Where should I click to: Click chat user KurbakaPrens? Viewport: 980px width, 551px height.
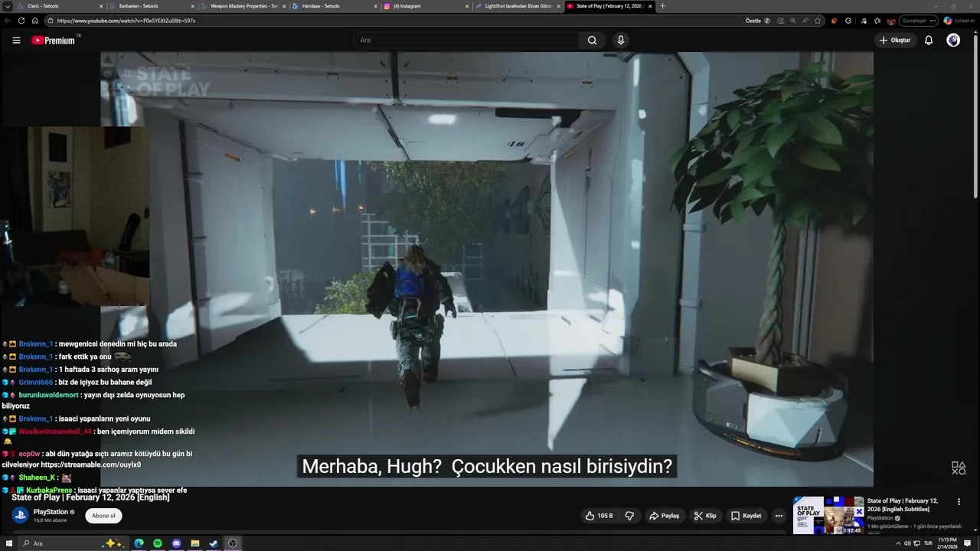tap(50, 490)
